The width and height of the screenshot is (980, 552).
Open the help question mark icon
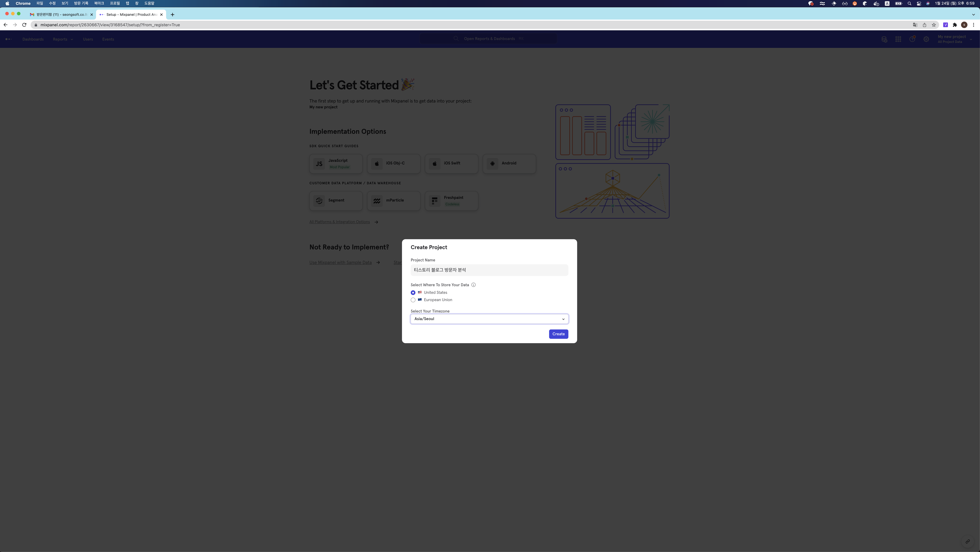pos(912,39)
